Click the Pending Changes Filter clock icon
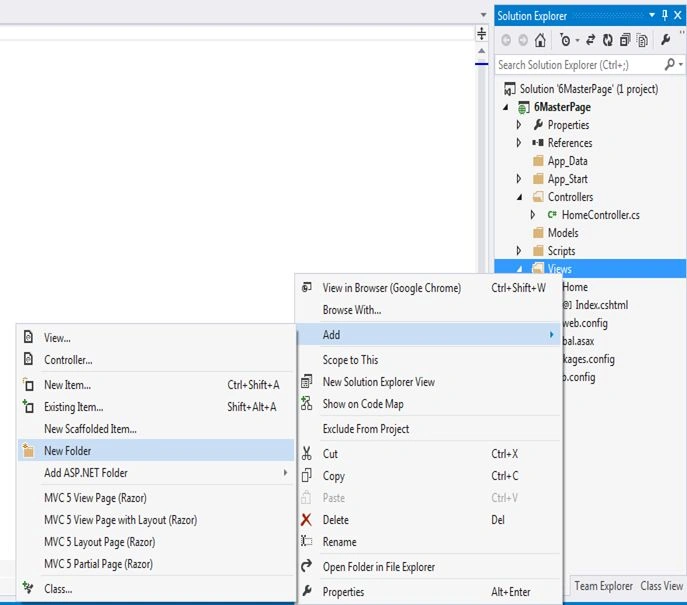The width and height of the screenshot is (687, 605). click(565, 40)
